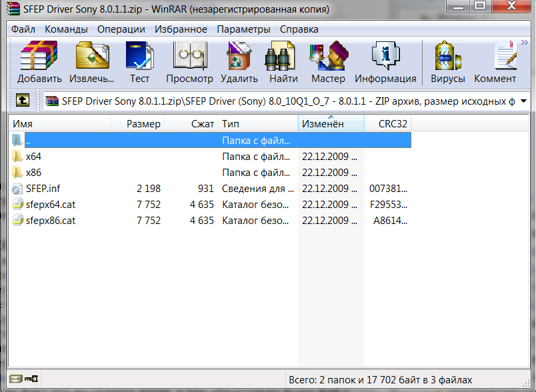Click CRC value F29553 of sfepx64.cat

pos(389,205)
